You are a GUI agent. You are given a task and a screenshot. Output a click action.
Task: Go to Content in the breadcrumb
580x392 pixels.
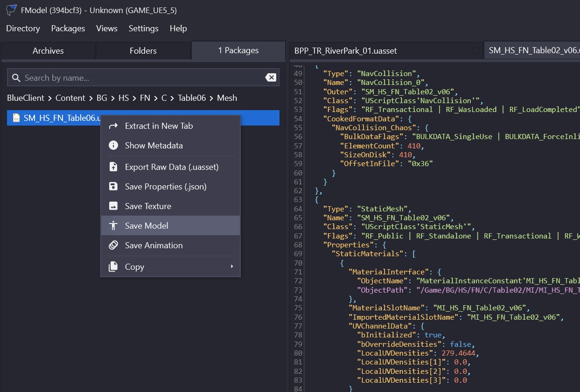tap(70, 98)
